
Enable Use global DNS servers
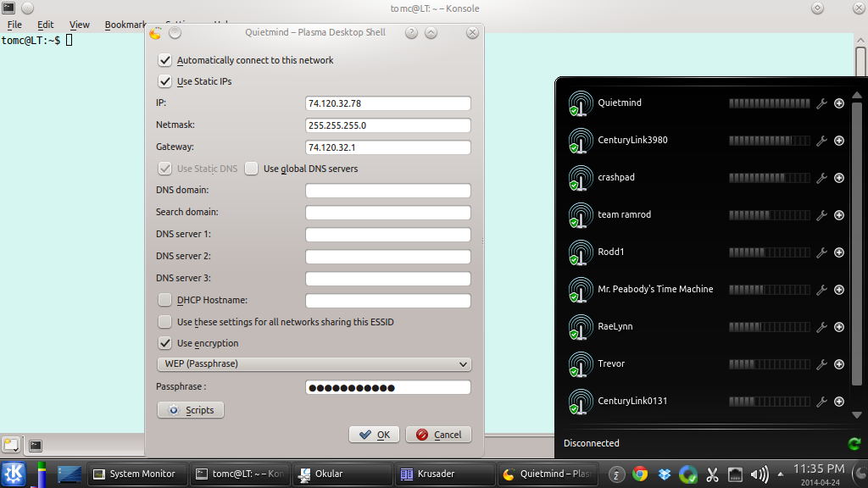pos(252,169)
